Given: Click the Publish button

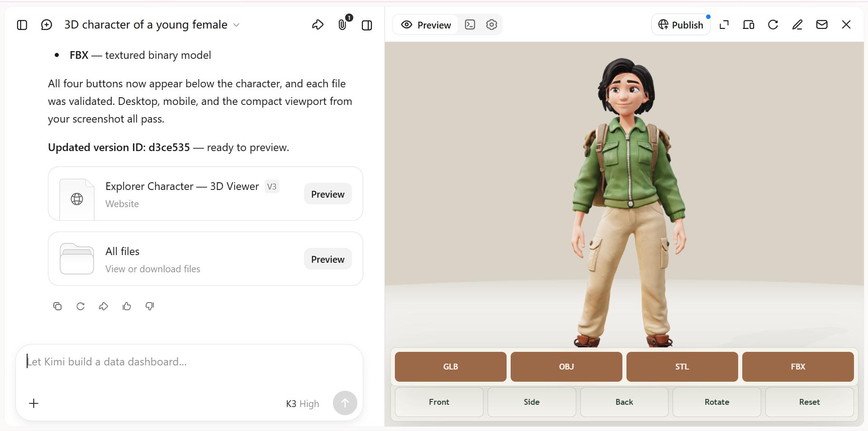Looking at the screenshot, I should click(x=681, y=25).
